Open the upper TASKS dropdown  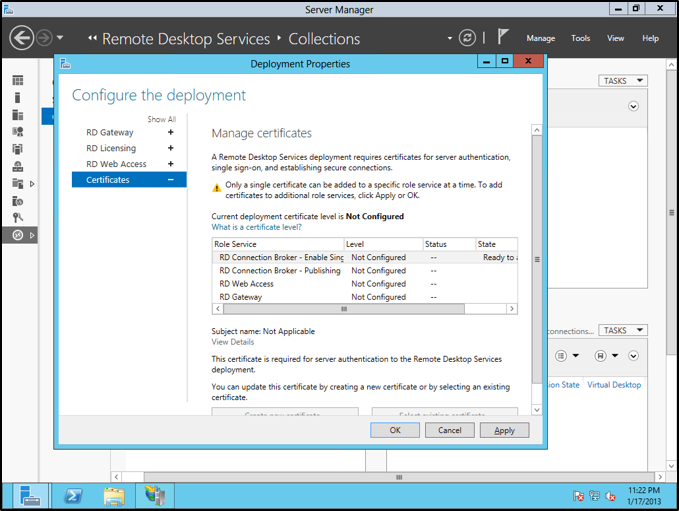[623, 81]
